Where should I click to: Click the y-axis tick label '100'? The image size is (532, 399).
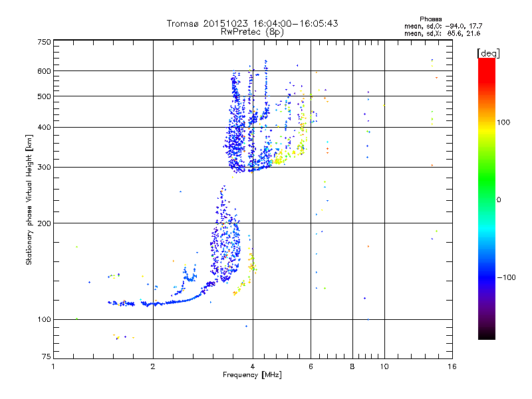tap(44, 319)
